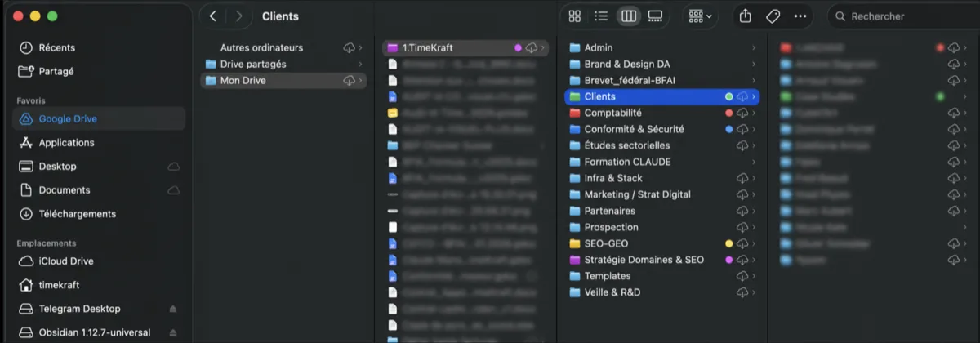The image size is (980, 343).
Task: Click the cloud status icon beside Desktop
Action: click(x=173, y=167)
